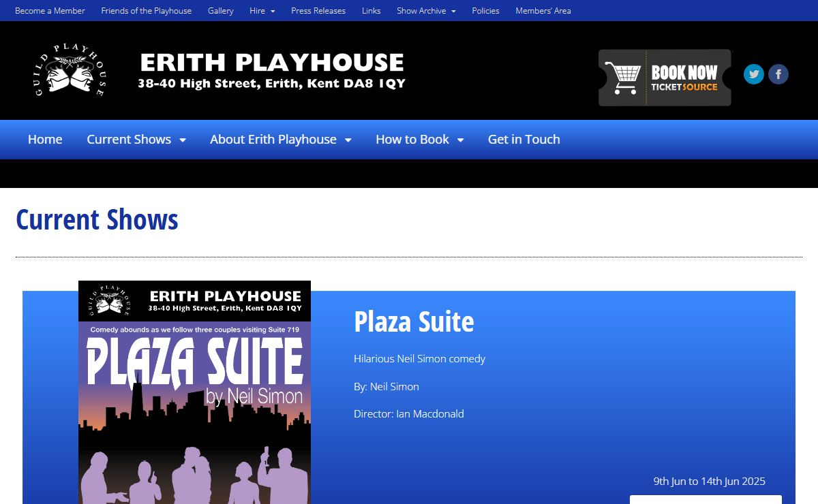Image resolution: width=818 pixels, height=504 pixels.
Task: Open Become a Member link
Action: [50, 11]
